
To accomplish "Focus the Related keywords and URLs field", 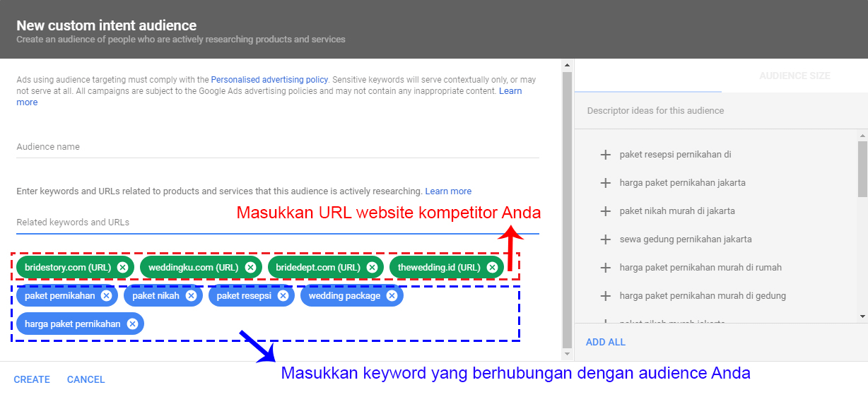I will point(278,223).
